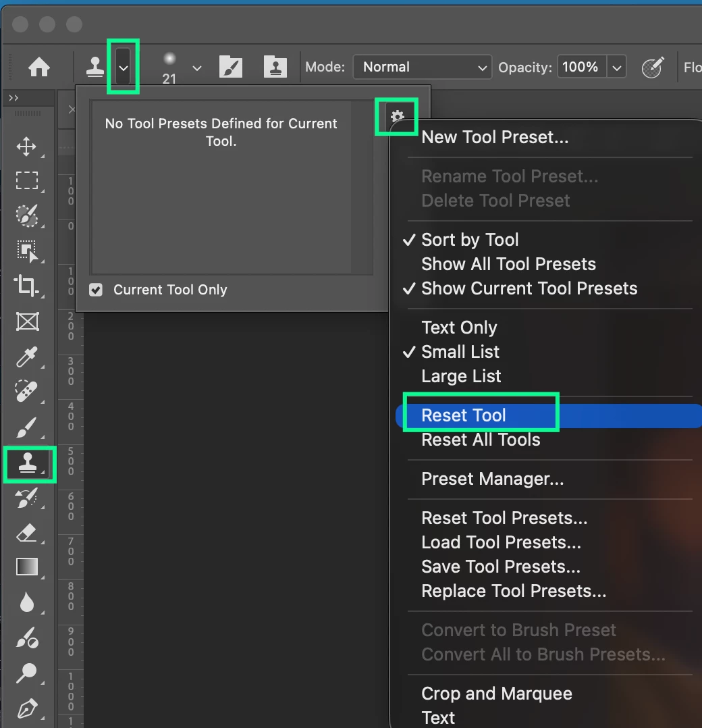Toggle the Brush Settings panel icon
The image size is (702, 728).
[x=231, y=67]
